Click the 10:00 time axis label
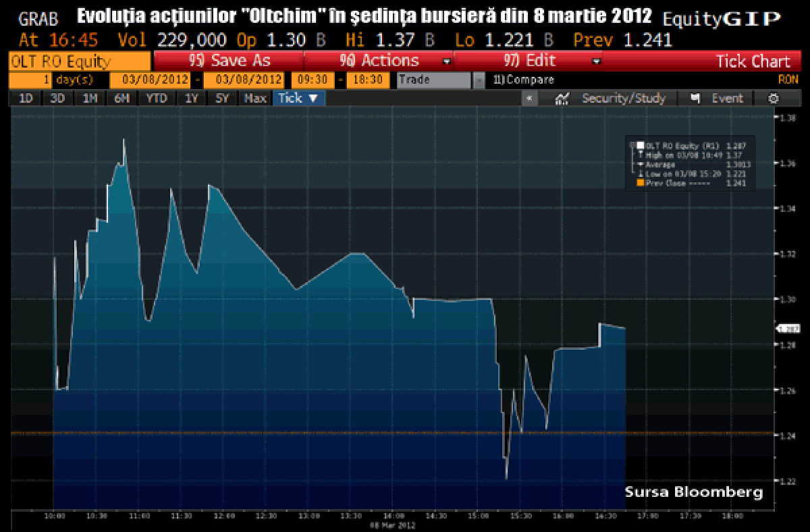Image resolution: width=810 pixels, height=532 pixels. click(54, 516)
